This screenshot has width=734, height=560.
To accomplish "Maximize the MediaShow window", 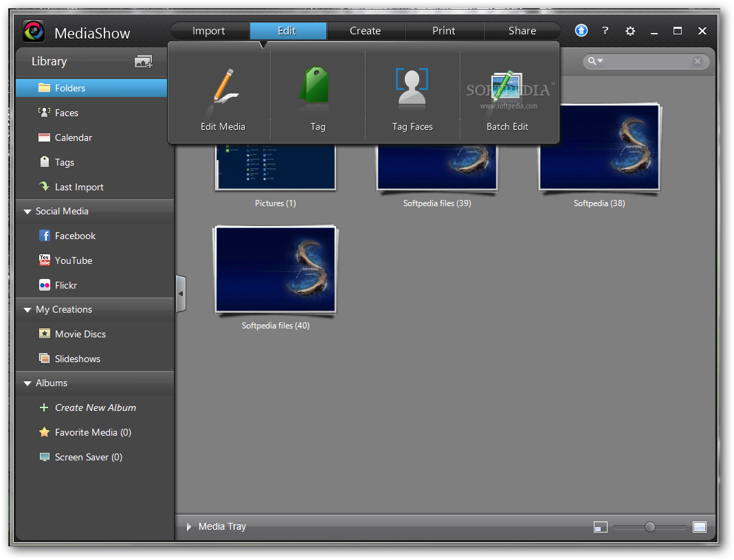I will [678, 31].
